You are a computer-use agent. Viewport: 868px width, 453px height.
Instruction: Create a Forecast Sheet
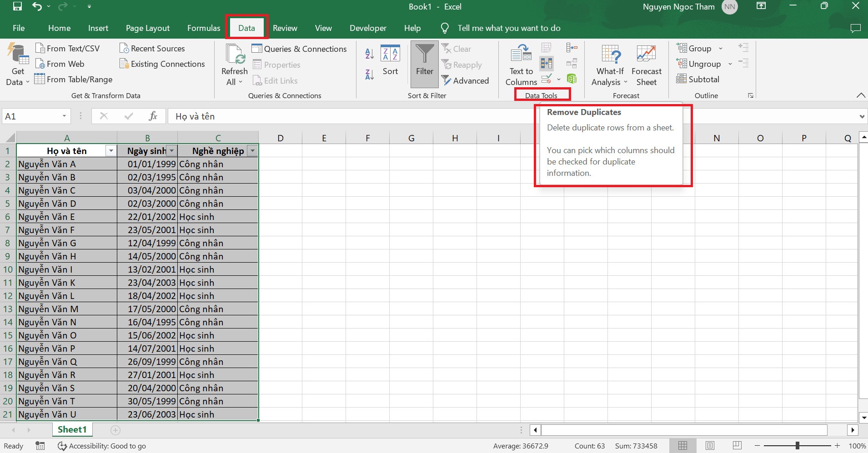(646, 65)
